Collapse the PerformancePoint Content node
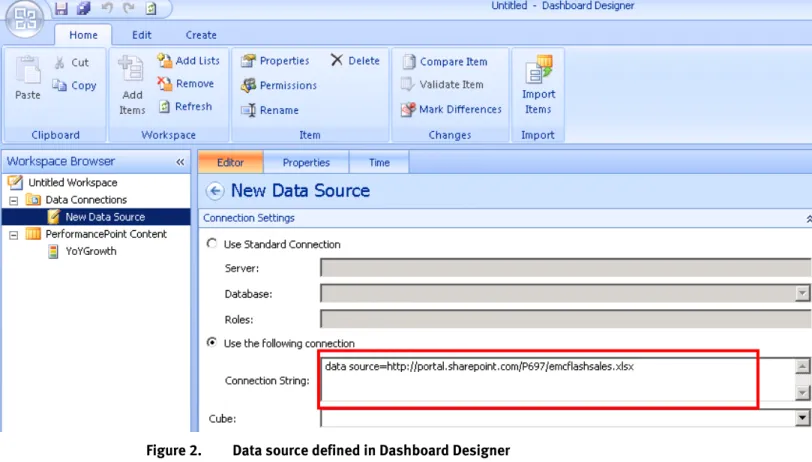Viewport: 812px width, 462px height. 13,235
